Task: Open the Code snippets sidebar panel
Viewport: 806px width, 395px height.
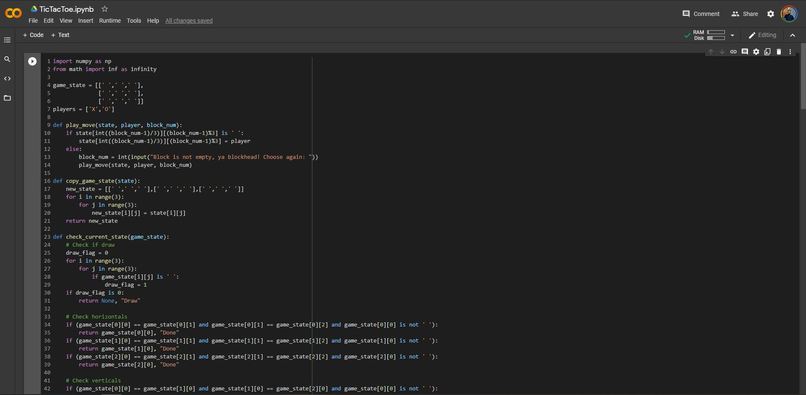Action: (x=7, y=79)
